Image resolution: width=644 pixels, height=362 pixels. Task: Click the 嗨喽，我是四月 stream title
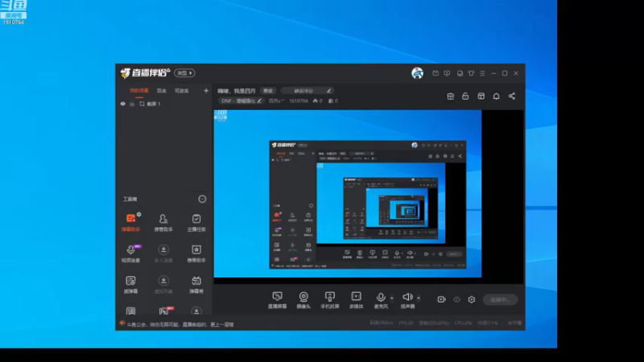[236, 91]
